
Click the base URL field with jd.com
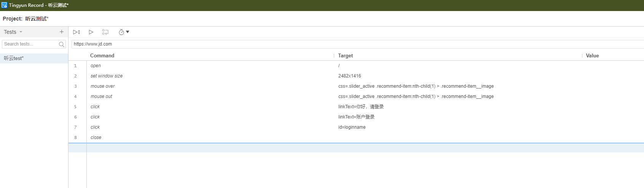[343, 44]
